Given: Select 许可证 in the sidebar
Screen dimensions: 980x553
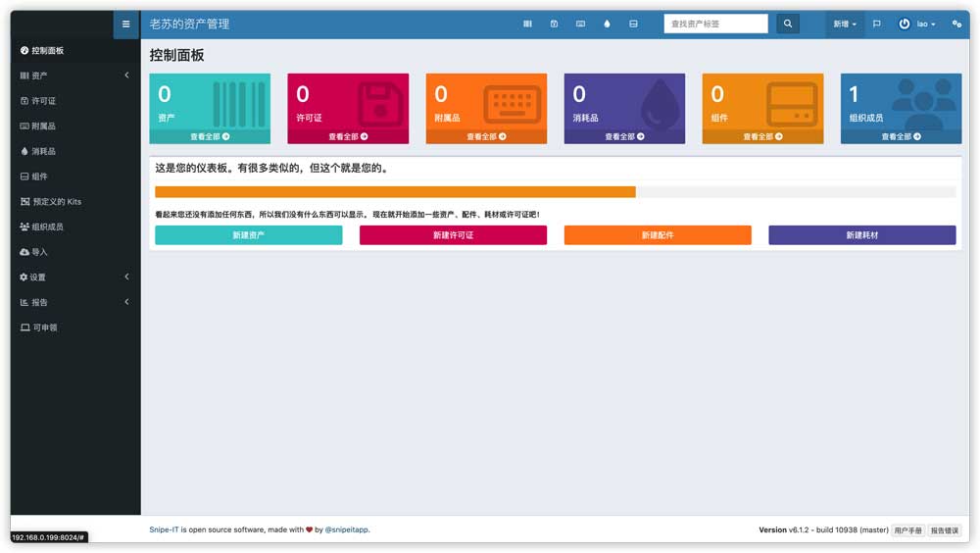Looking at the screenshot, I should pos(44,101).
